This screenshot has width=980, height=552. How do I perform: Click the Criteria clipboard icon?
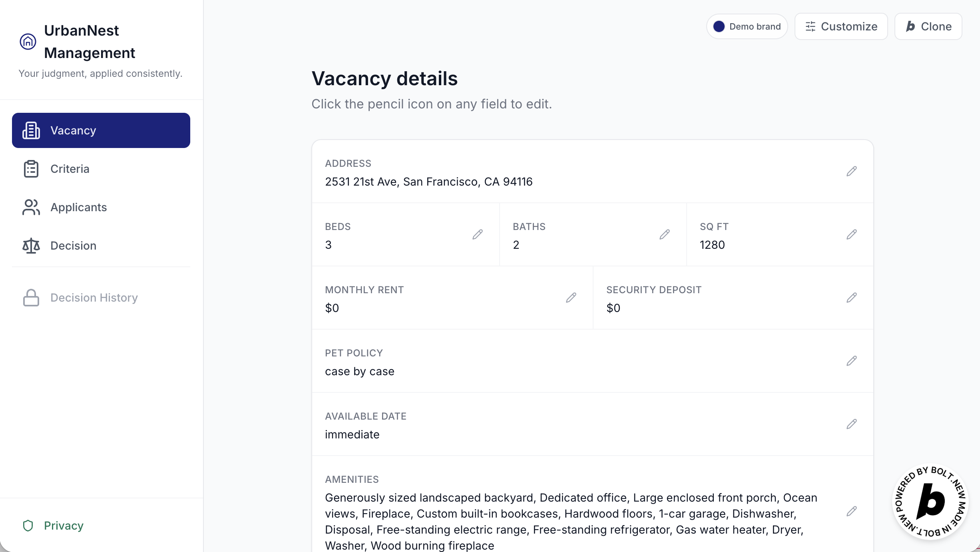pyautogui.click(x=31, y=169)
